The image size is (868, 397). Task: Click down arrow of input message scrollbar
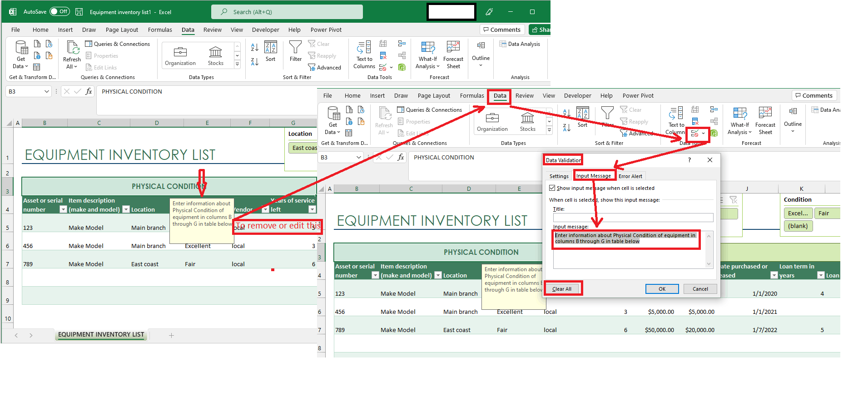pos(709,264)
